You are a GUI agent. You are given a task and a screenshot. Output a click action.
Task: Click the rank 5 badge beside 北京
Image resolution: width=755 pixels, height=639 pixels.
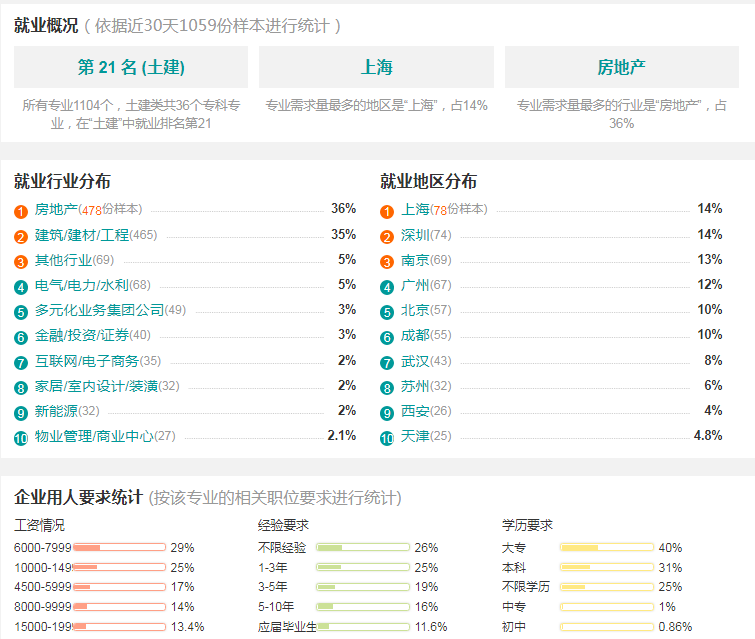[x=387, y=313]
